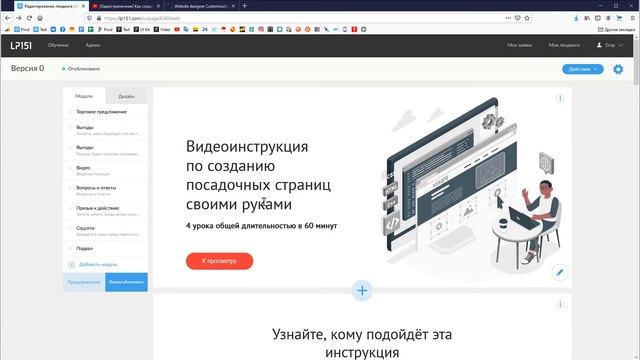
Task: Open hero block three-dot options menu
Action: pos(560,98)
